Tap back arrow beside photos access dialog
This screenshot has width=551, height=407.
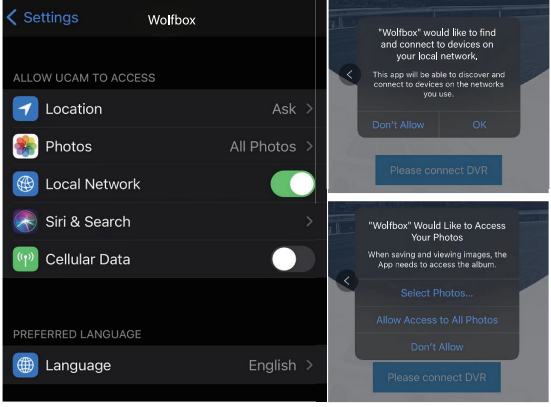(346, 280)
